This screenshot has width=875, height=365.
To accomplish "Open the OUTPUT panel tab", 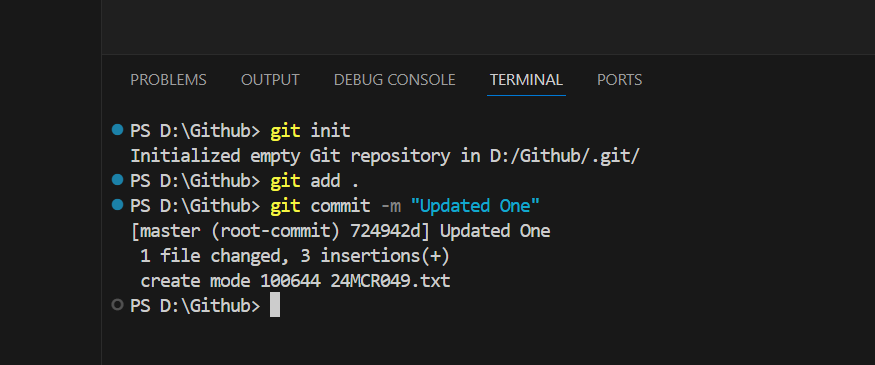I will tap(270, 80).
